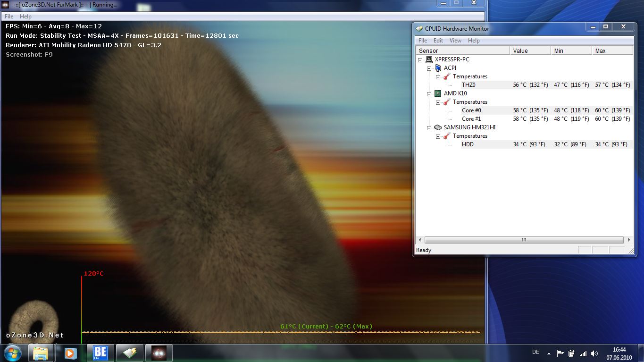The height and width of the screenshot is (362, 644).
Task: Click the Min column header
Action: pos(571,51)
